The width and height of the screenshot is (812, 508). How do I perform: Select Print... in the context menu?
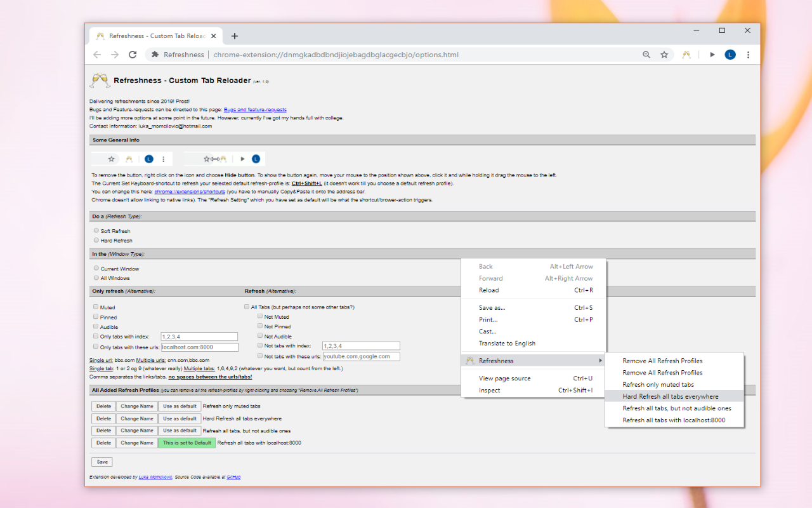coord(534,319)
